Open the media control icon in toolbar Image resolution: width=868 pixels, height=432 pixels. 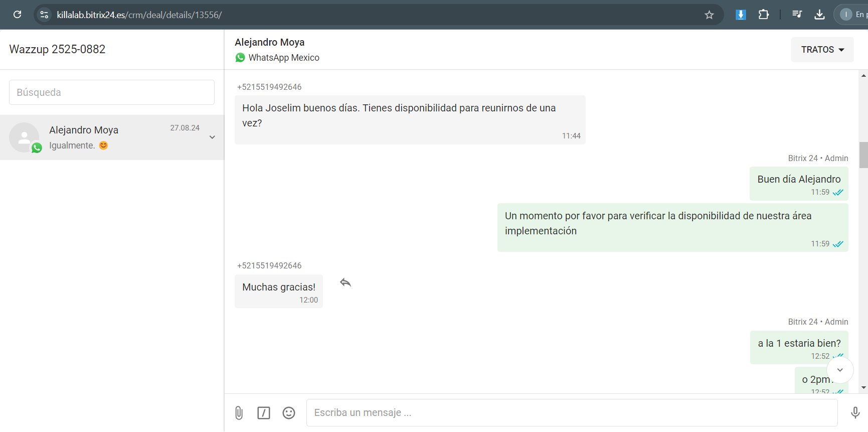(797, 15)
